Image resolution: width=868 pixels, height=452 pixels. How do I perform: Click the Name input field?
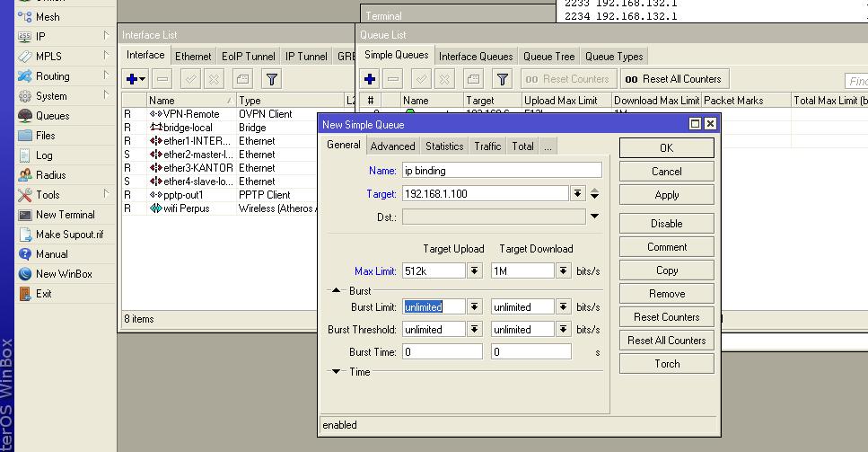(502, 171)
